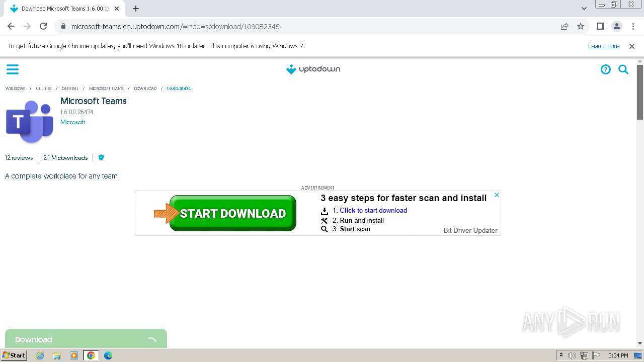The height and width of the screenshot is (362, 644).
Task: Open Chrome profile avatar
Action: click(x=616, y=26)
